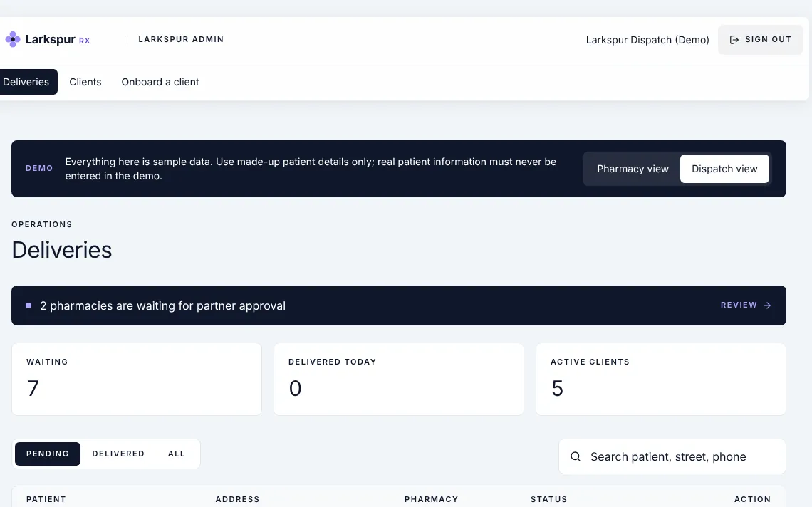
Task: Go to Onboard a client
Action: (160, 82)
